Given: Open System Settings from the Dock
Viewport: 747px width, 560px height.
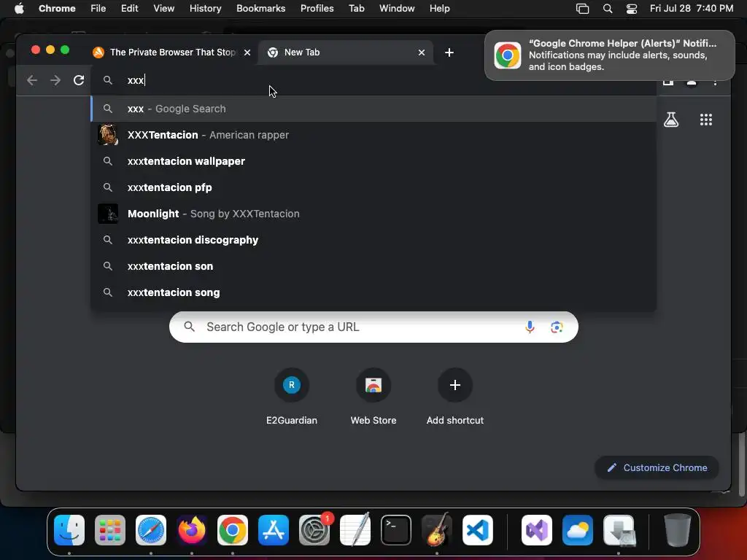Looking at the screenshot, I should (x=314, y=530).
